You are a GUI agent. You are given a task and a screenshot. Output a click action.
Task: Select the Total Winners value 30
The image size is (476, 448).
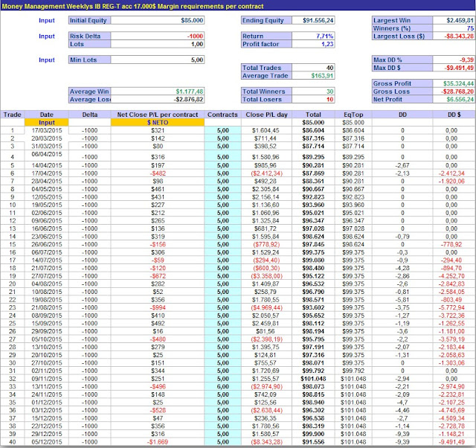coord(313,92)
